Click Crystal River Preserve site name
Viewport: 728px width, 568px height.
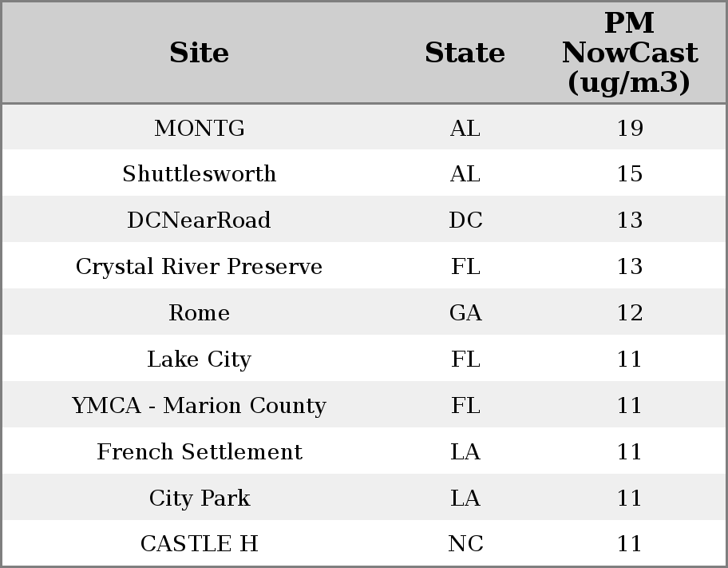point(200,267)
